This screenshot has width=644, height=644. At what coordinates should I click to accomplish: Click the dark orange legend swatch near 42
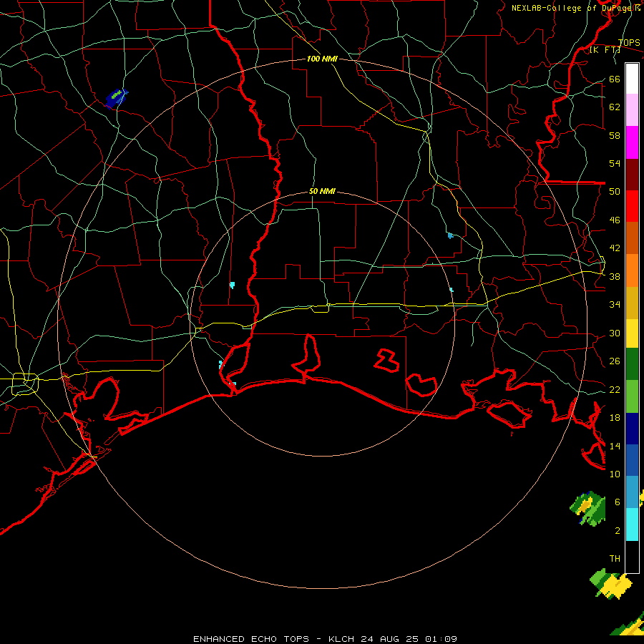point(632,238)
